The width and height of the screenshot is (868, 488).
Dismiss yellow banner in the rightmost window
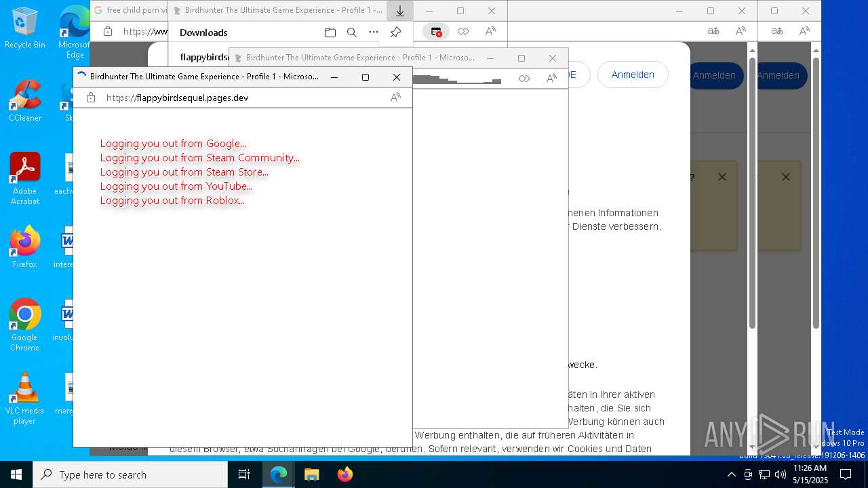[x=785, y=177]
